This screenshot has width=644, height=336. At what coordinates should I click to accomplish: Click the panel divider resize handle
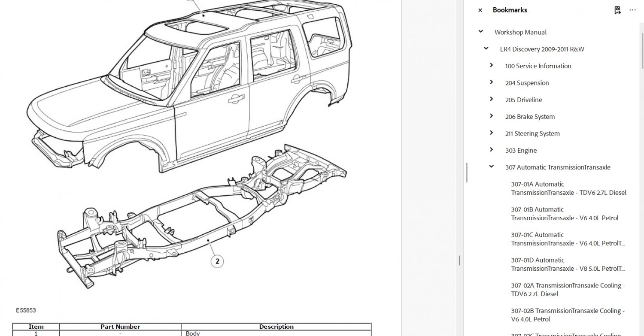tap(459, 260)
